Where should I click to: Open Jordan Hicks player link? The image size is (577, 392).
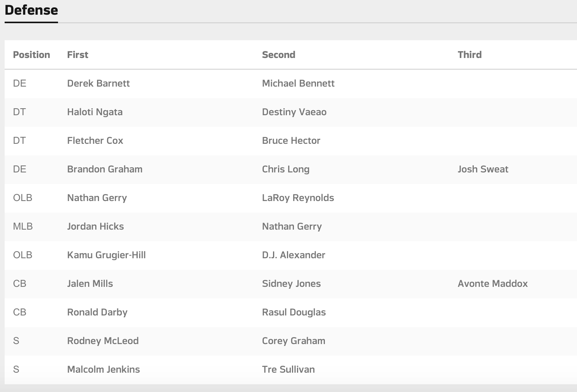pyautogui.click(x=96, y=227)
